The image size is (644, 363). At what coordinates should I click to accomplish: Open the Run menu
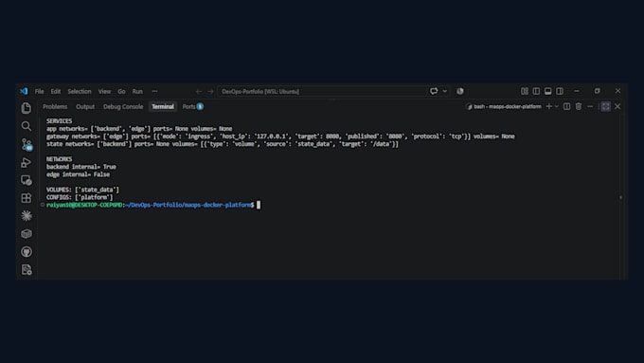[137, 91]
